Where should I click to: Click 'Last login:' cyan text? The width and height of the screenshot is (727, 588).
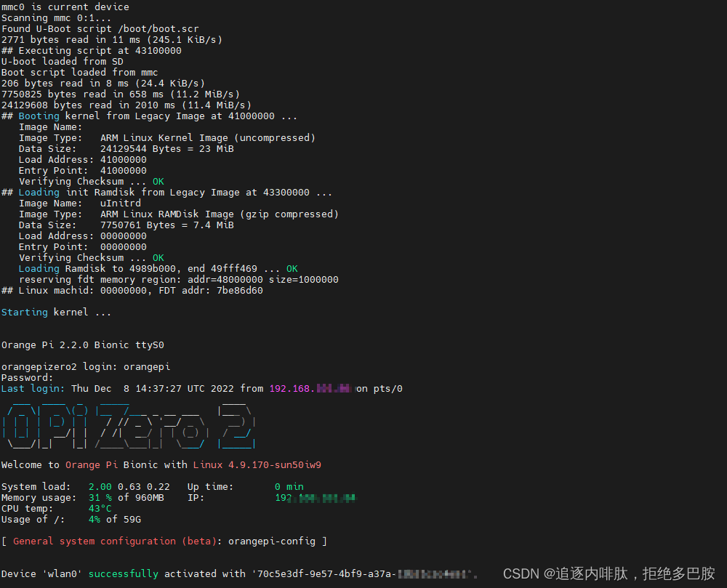click(x=33, y=388)
